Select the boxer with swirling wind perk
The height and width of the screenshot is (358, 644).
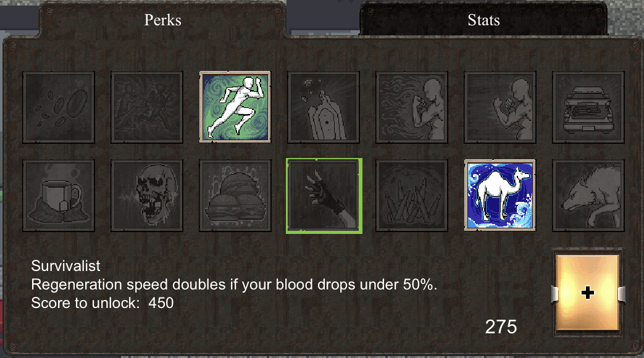(412, 107)
